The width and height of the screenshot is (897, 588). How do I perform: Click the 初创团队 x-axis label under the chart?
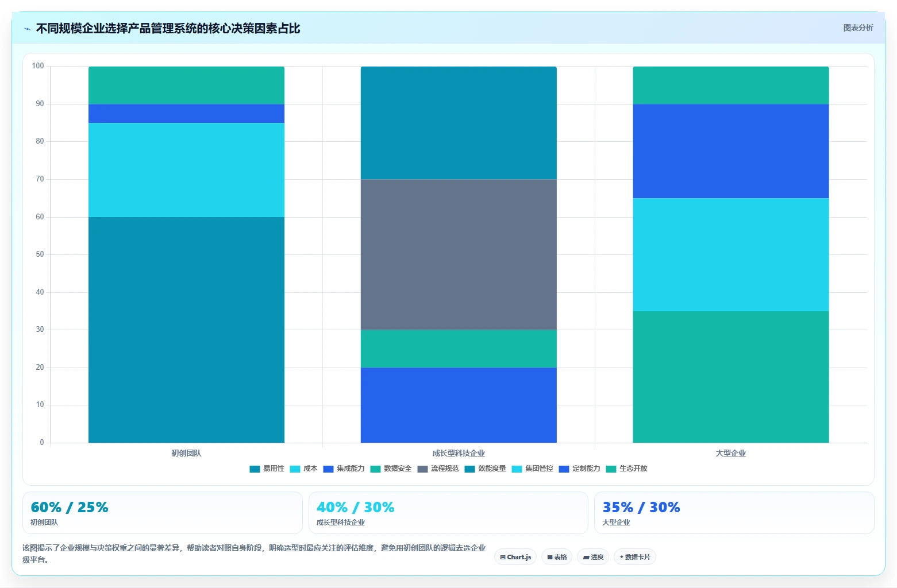(x=186, y=453)
